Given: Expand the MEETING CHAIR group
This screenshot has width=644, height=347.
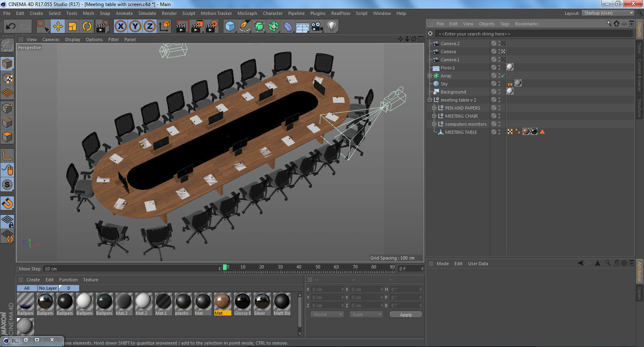Looking at the screenshot, I should point(434,116).
